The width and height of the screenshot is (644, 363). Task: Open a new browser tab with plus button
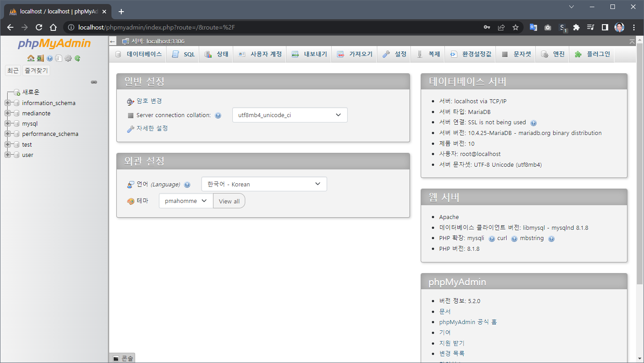121,12
